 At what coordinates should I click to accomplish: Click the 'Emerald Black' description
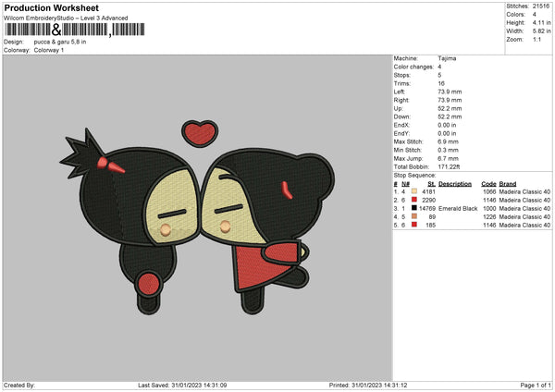tap(458, 209)
